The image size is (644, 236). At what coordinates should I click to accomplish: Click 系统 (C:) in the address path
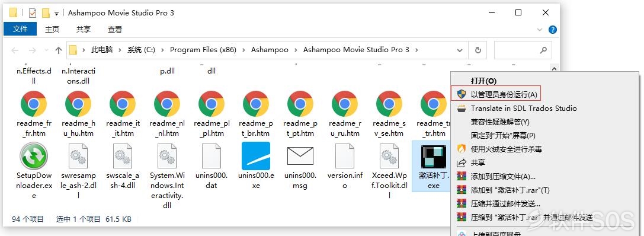pyautogui.click(x=141, y=50)
